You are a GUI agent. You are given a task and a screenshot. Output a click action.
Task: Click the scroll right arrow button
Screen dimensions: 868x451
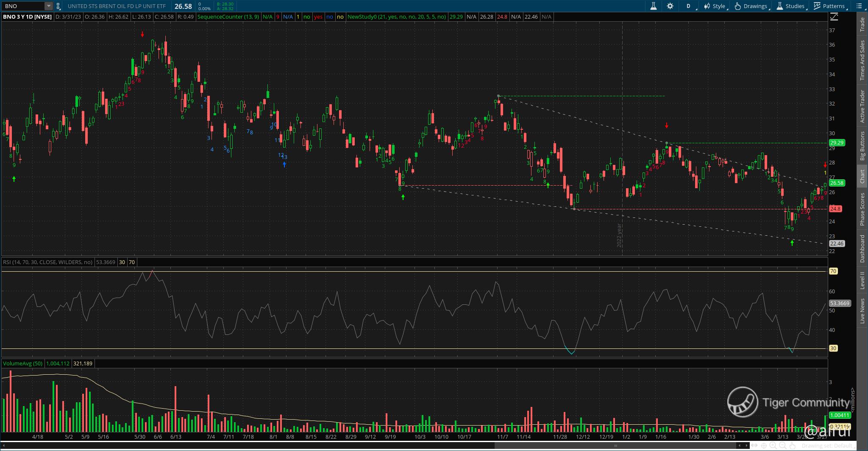pos(747,445)
